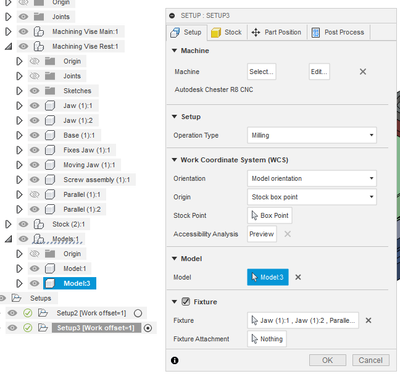Cancel the setup dialog
This screenshot has width=400, height=374.
(371, 360)
